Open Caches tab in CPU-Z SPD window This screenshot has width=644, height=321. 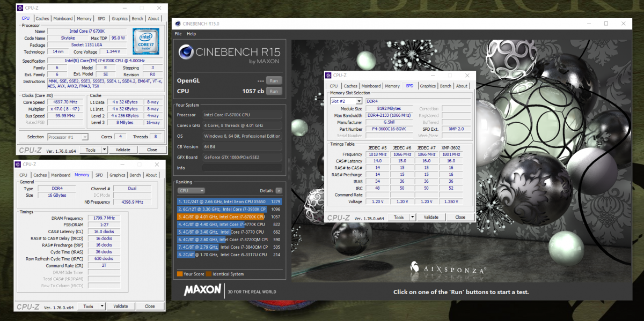pyautogui.click(x=351, y=86)
